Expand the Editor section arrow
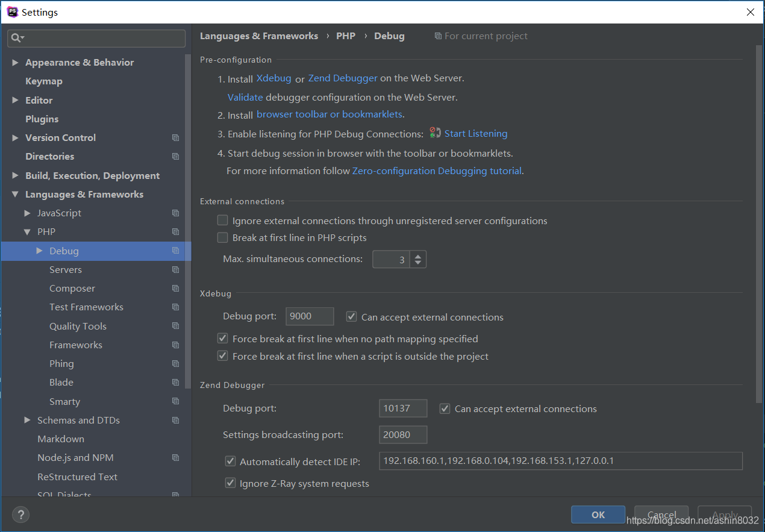Image resolution: width=765 pixels, height=532 pixels. (x=15, y=100)
